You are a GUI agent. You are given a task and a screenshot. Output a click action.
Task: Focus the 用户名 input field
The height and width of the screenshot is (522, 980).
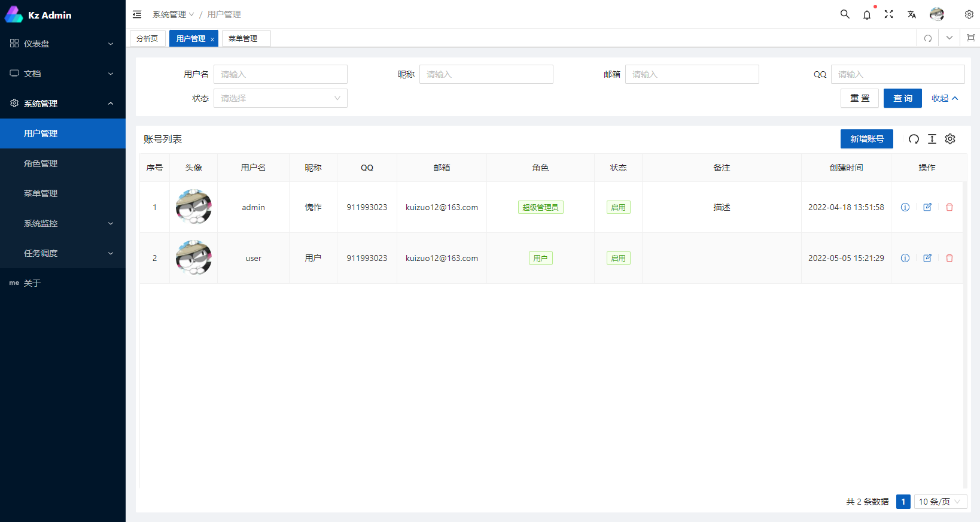280,74
